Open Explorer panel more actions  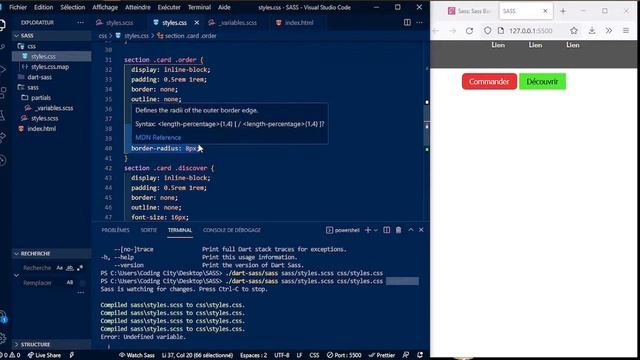pyautogui.click(x=80, y=22)
